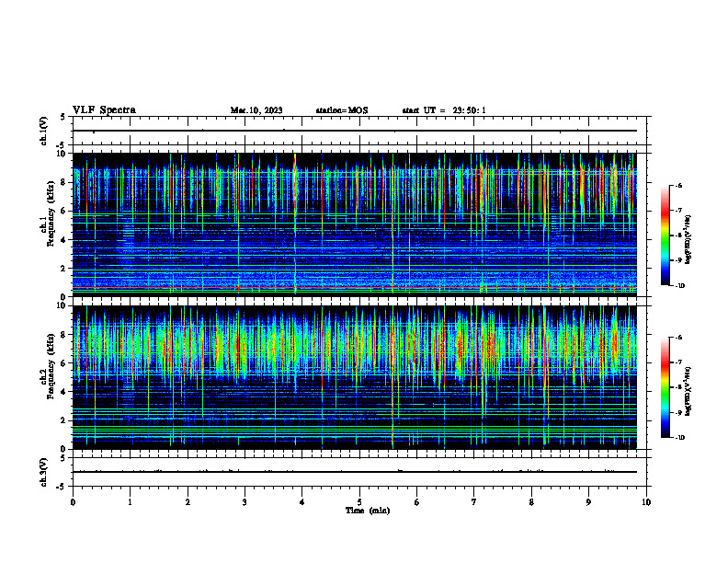Click the "Time (min)" axis title
The image size is (728, 563).
368,511
